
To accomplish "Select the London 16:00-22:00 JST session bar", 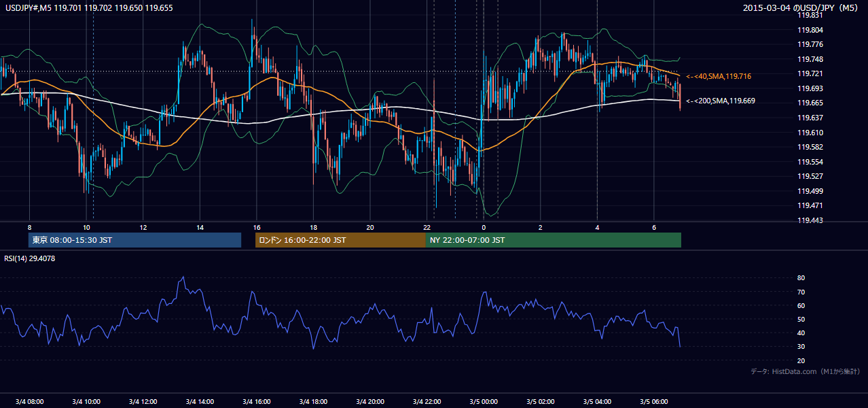I will pyautogui.click(x=340, y=240).
